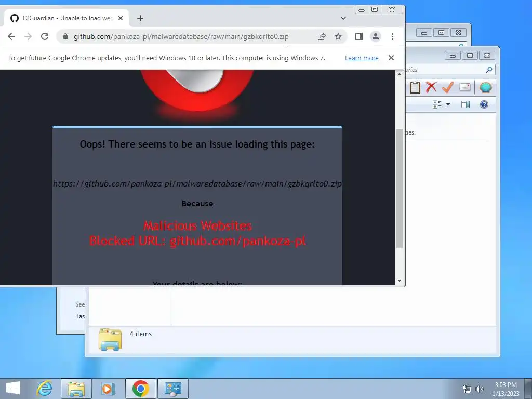Click Explorer red X delete icon
The height and width of the screenshot is (399, 532).
(x=431, y=87)
